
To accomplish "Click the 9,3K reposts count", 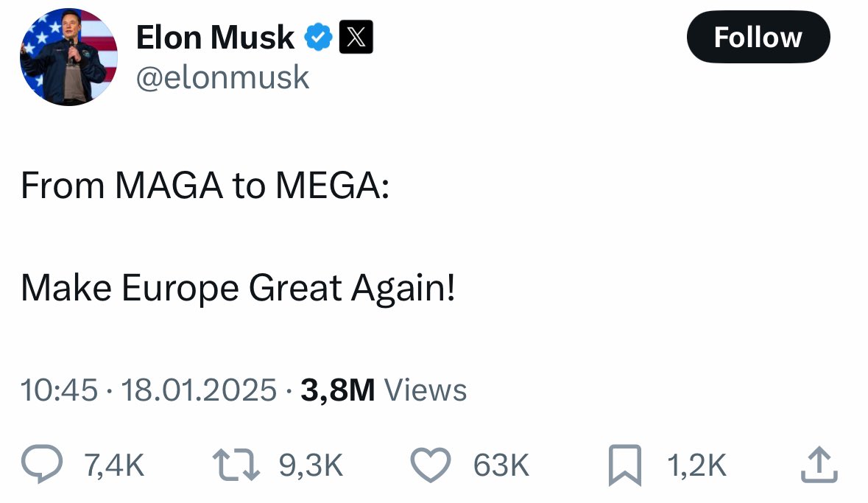I will click(311, 465).
